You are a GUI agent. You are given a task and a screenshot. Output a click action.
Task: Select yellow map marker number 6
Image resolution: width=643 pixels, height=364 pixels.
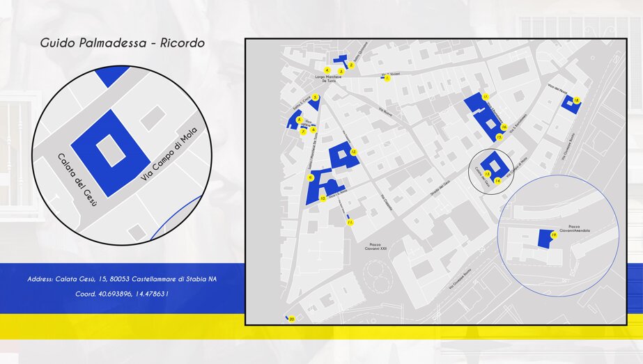313,129
